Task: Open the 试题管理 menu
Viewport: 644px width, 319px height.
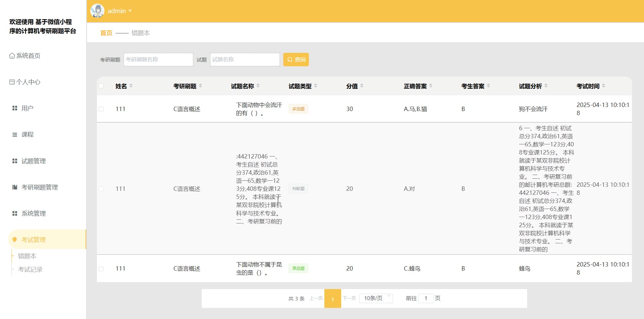Action: [34, 161]
